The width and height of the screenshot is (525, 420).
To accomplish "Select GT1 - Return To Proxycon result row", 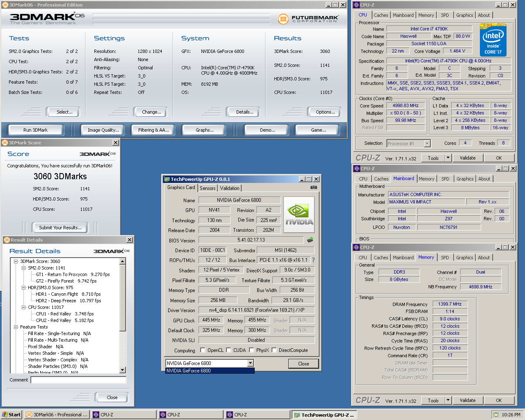I will click(x=73, y=274).
